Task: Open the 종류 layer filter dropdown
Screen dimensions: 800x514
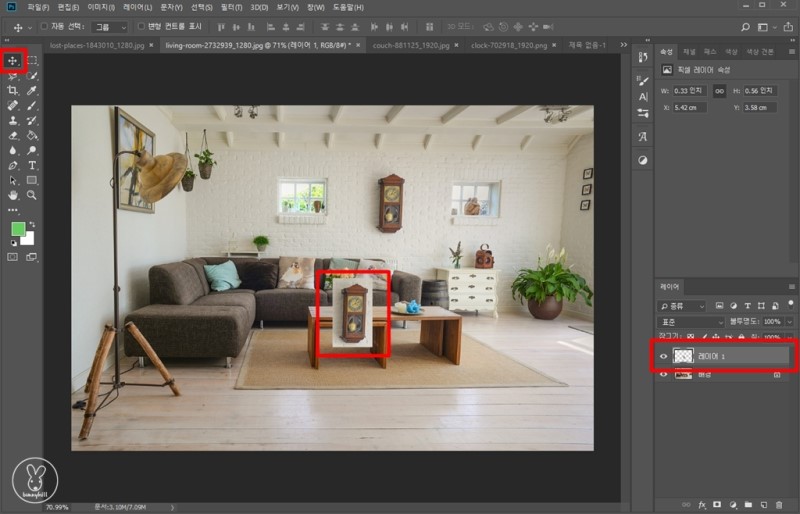Action: [682, 305]
